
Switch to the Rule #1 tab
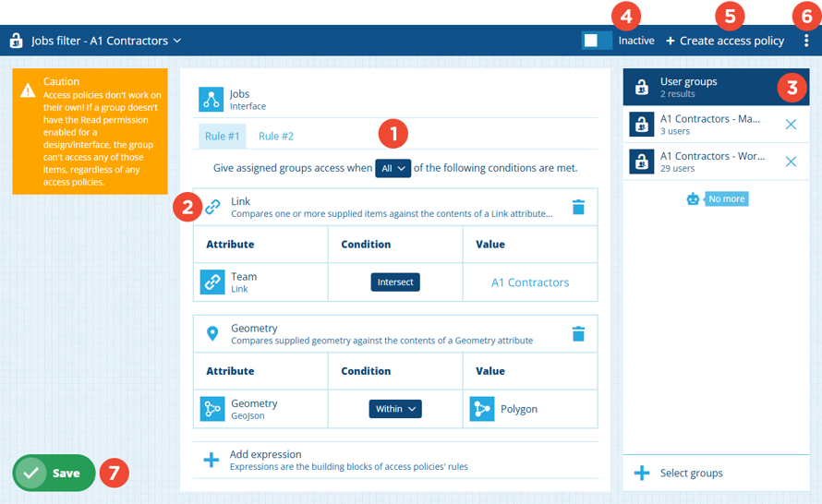(x=223, y=137)
